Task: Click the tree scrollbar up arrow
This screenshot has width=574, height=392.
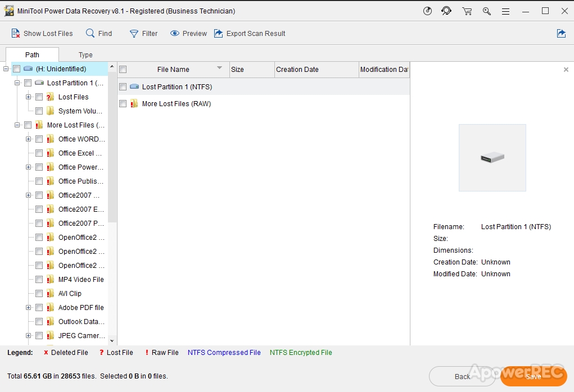Action: pos(112,67)
